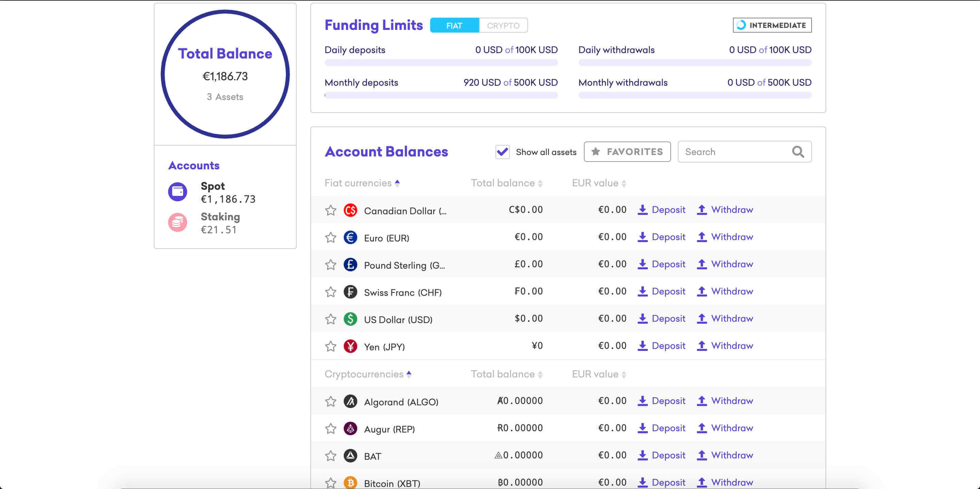The width and height of the screenshot is (980, 489).
Task: Toggle favorite star for Swiss Franc (CHF)
Action: click(x=331, y=292)
